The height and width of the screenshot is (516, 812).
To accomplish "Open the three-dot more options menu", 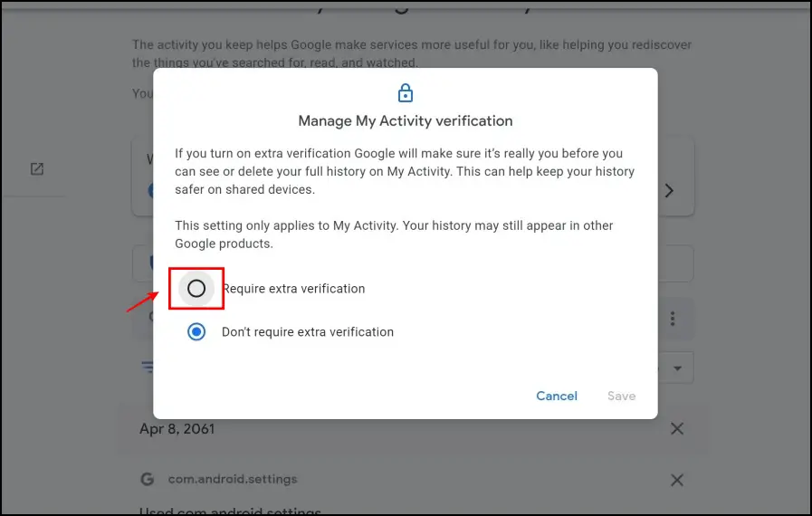I will (x=673, y=318).
